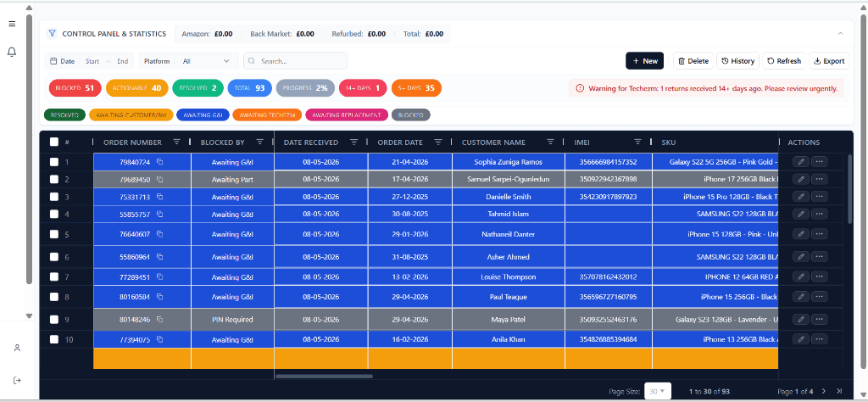Viewport: 868px width, 402px height.
Task: Copy order number 80160584
Action: pyautogui.click(x=159, y=297)
